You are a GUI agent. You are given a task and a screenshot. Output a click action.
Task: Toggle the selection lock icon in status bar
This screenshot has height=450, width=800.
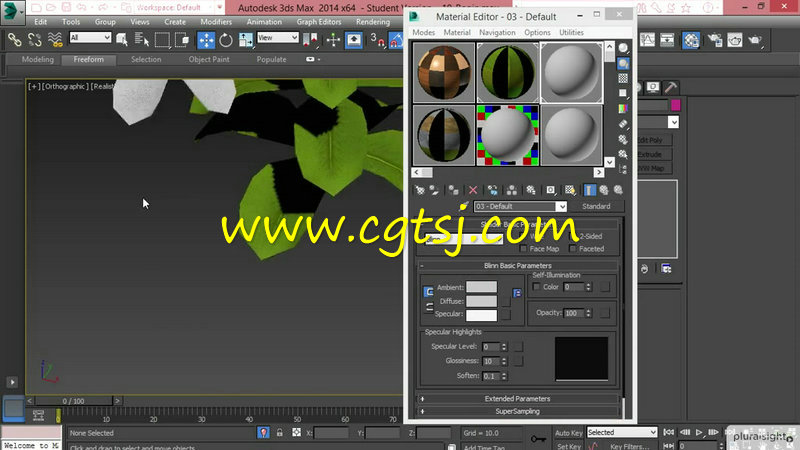point(280,433)
